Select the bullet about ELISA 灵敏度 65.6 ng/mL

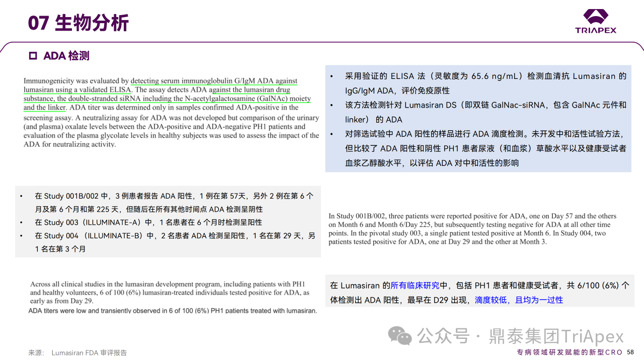[478, 83]
